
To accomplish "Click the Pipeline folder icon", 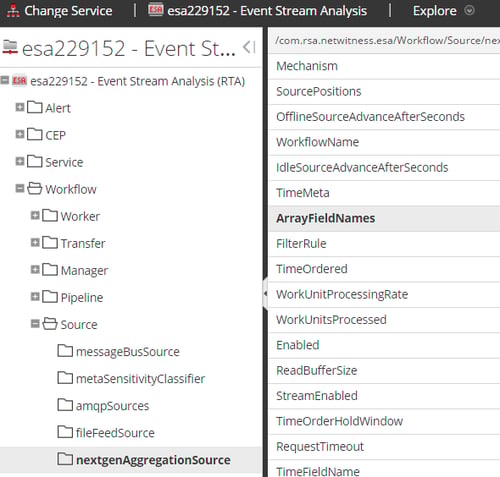I will pos(50,296).
